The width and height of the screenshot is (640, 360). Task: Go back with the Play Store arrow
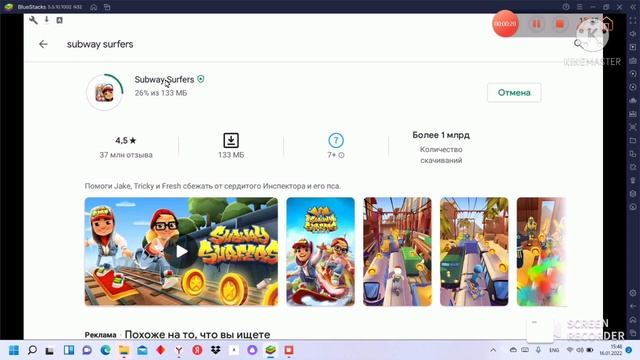click(43, 44)
